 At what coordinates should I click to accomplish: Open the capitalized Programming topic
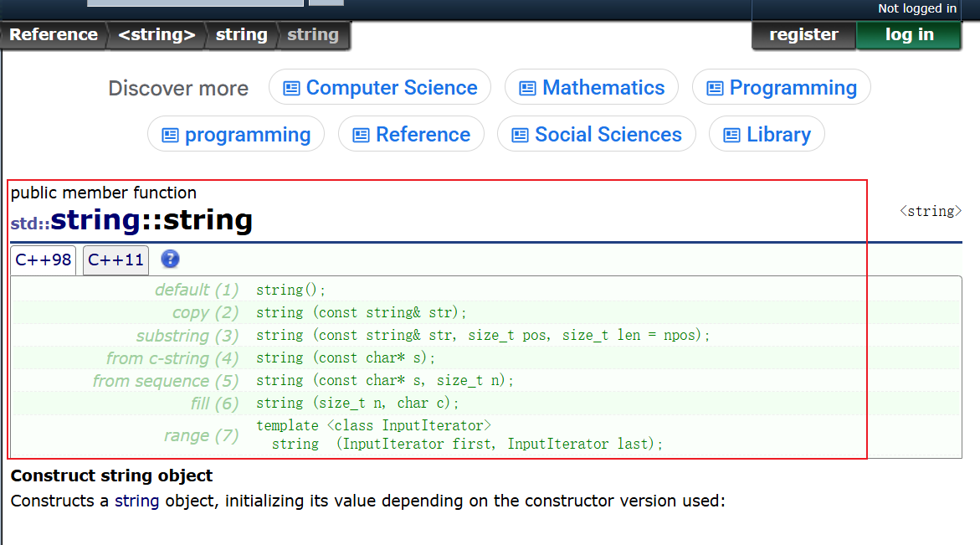pos(782,88)
